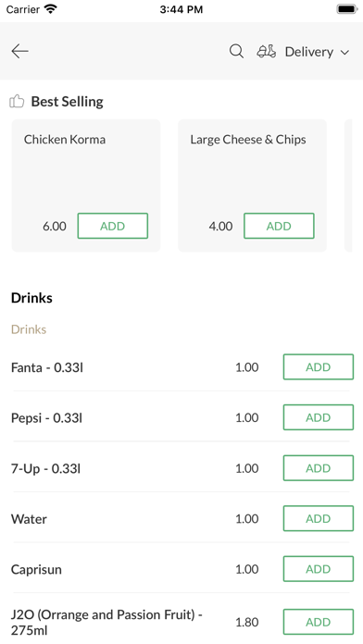Add Chicken Korma to the order
Image resolution: width=363 pixels, height=644 pixels.
click(113, 226)
